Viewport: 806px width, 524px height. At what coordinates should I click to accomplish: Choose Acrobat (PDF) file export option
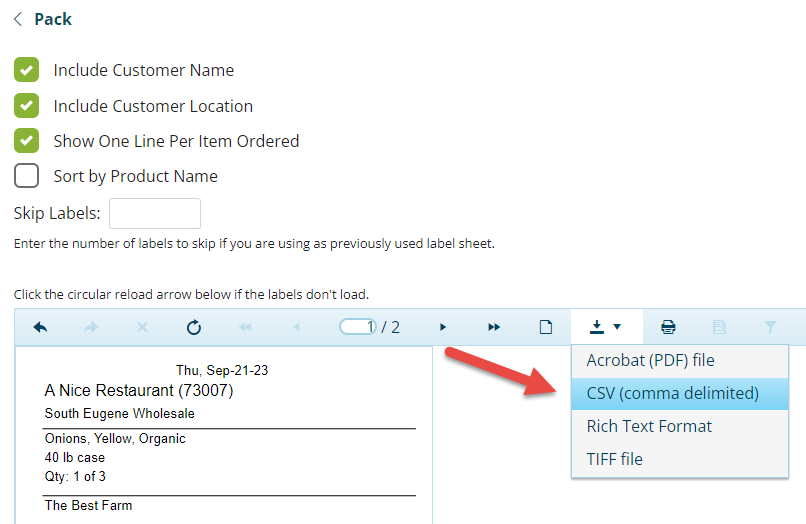pyautogui.click(x=650, y=360)
